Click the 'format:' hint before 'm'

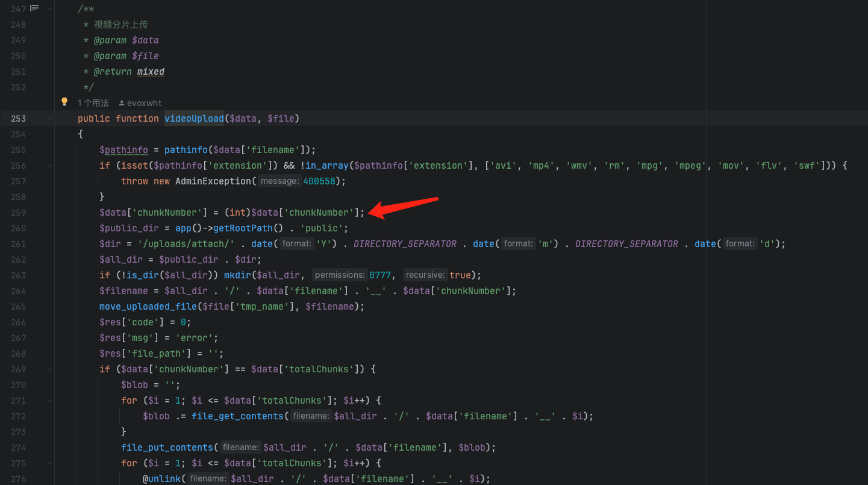(518, 244)
